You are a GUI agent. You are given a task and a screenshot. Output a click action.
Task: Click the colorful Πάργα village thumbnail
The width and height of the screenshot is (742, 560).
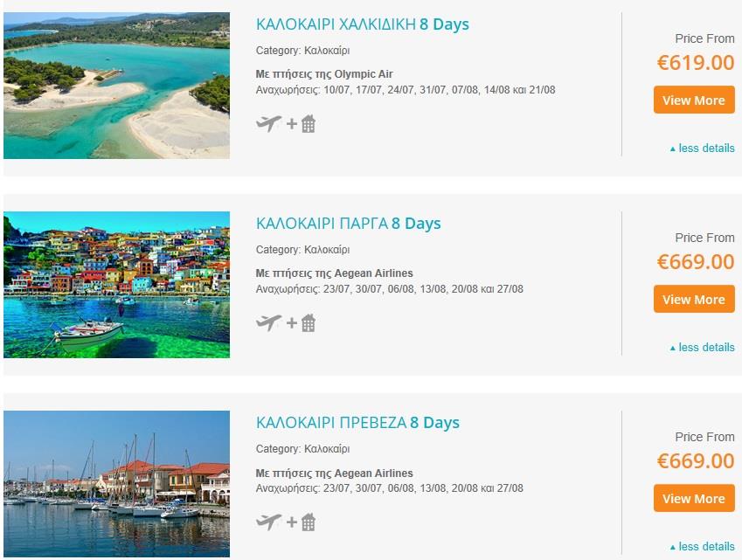click(116, 285)
